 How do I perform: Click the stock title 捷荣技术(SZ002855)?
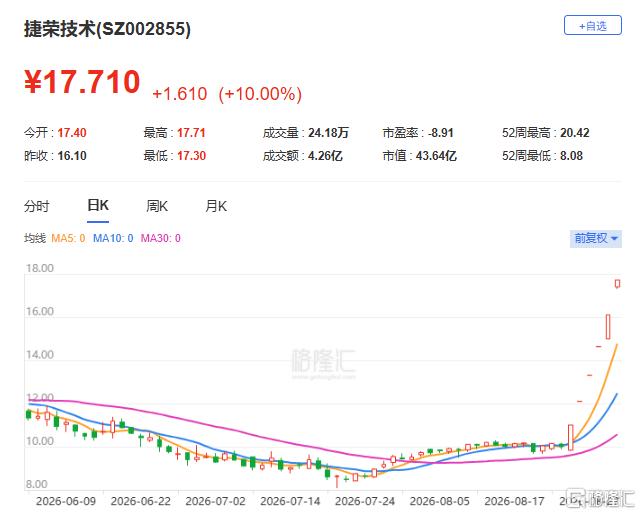coord(107,29)
